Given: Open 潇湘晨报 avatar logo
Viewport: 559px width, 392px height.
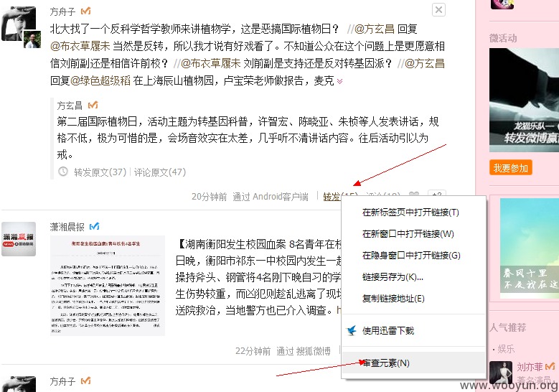Looking at the screenshot, I should point(19,239).
